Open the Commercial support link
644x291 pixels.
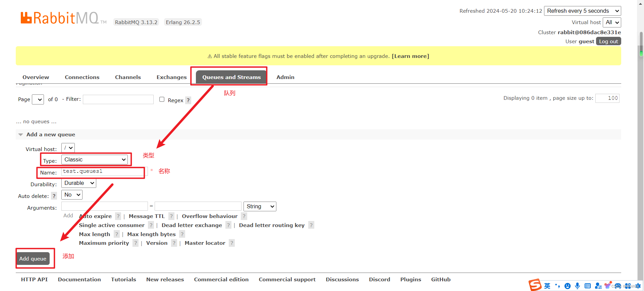[287, 279]
